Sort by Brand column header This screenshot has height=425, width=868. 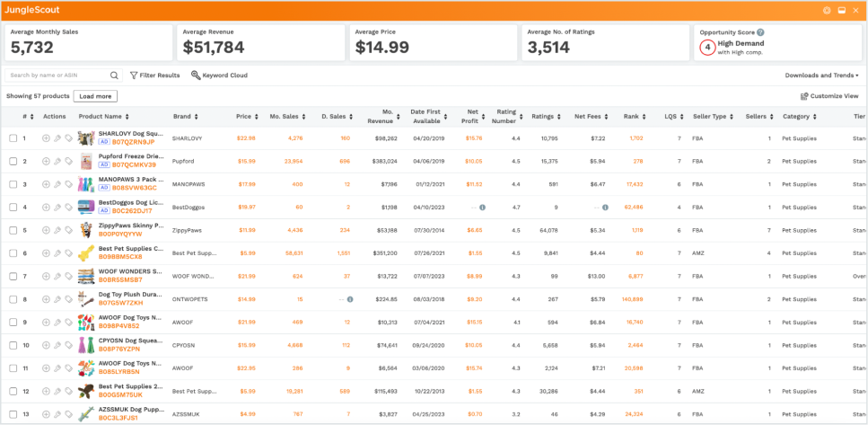click(186, 117)
